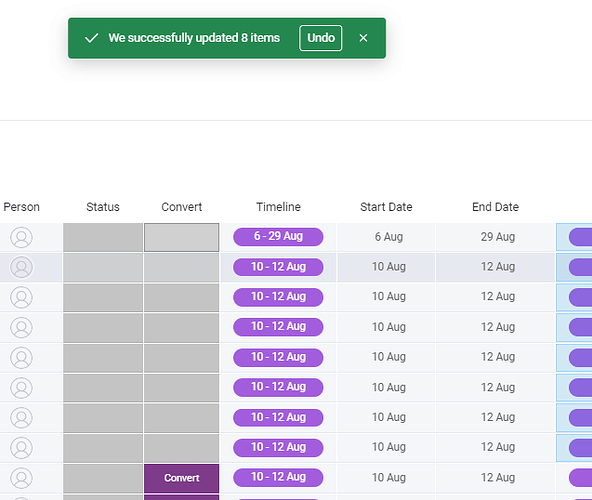
Task: Dismiss the success notification with X
Action: (x=363, y=38)
